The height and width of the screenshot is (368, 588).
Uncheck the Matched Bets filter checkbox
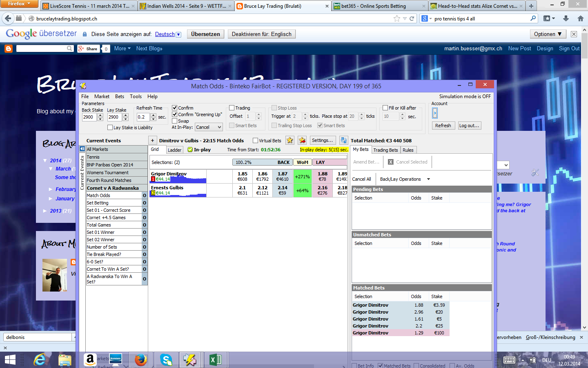pos(380,366)
